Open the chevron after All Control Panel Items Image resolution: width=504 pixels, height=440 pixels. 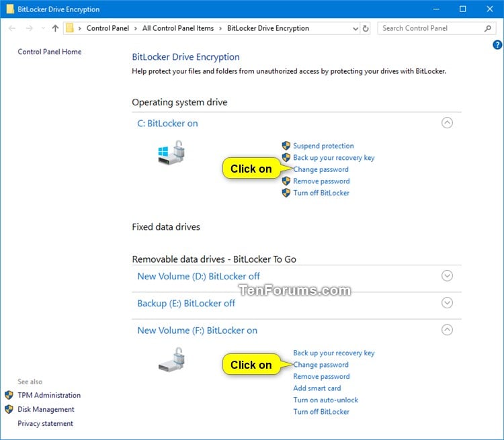[x=220, y=28]
